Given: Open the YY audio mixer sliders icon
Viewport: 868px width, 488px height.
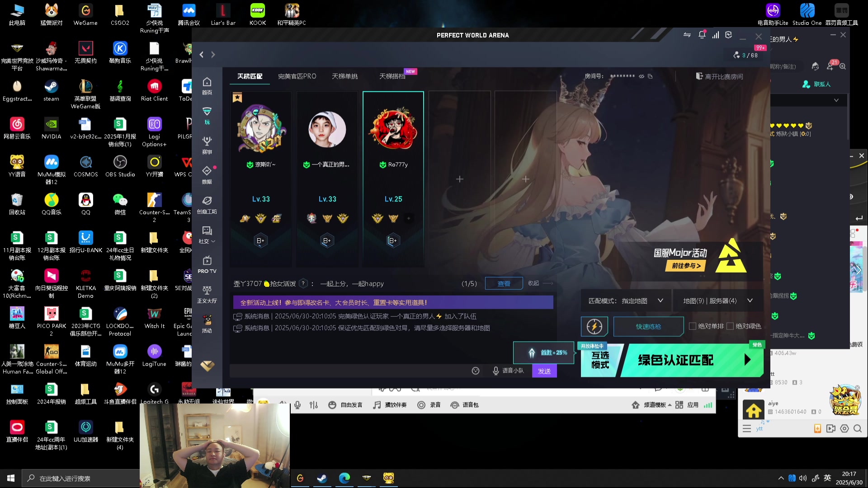Looking at the screenshot, I should point(314,405).
